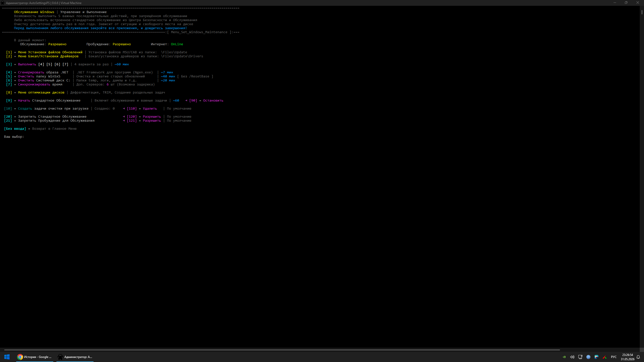Image resolution: width=644 pixels, height=362 pixels.
Task: Click 'Удалить' next to [110]
Action: coord(150,109)
